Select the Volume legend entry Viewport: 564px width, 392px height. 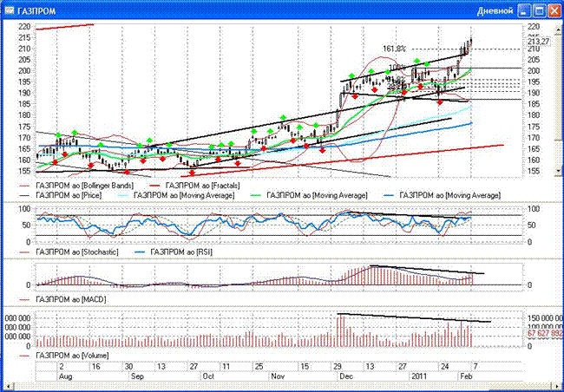pyautogui.click(x=63, y=356)
